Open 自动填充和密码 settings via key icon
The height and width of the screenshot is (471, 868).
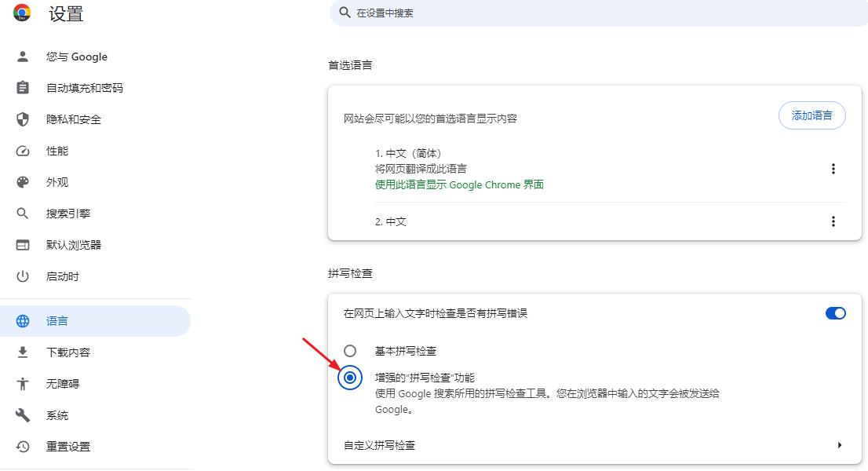(x=21, y=88)
